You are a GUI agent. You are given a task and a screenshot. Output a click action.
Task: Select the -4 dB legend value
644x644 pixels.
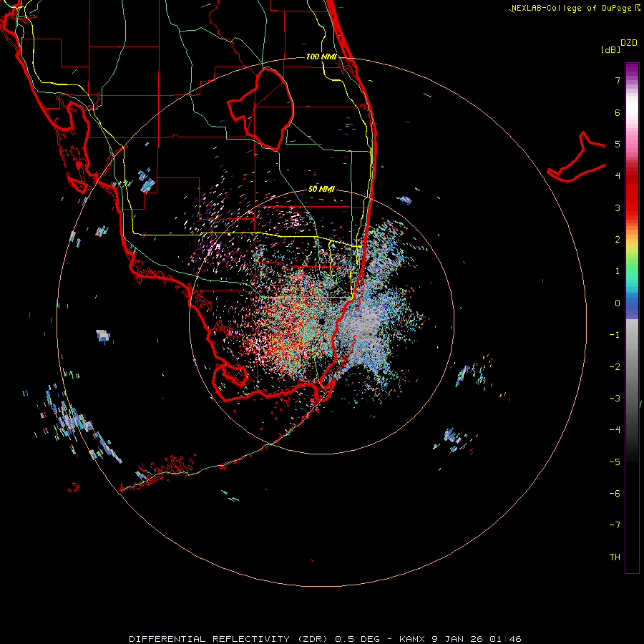[x=615, y=429]
